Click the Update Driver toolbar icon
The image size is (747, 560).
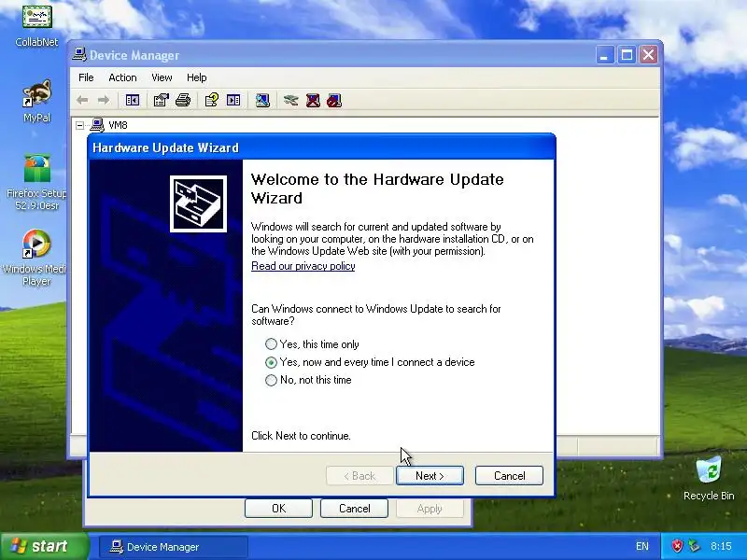290,100
